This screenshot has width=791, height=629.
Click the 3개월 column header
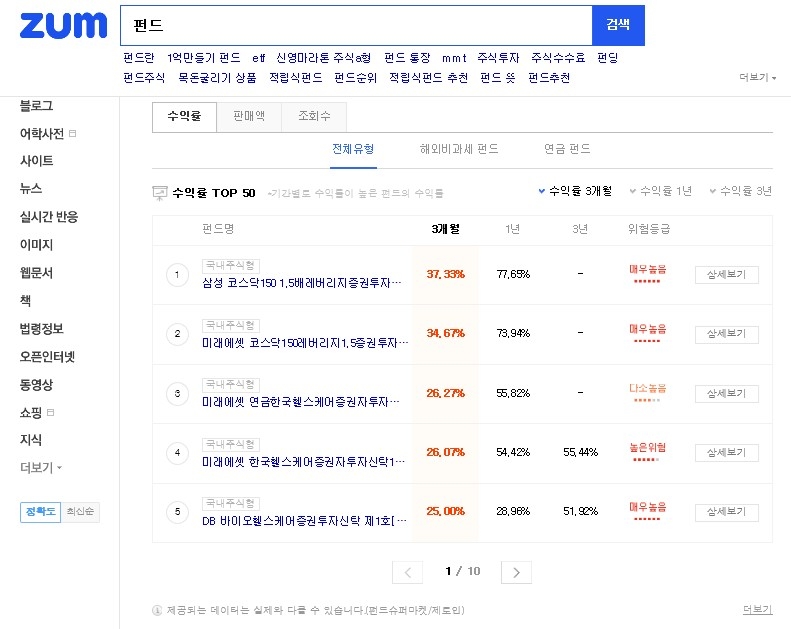pos(445,230)
